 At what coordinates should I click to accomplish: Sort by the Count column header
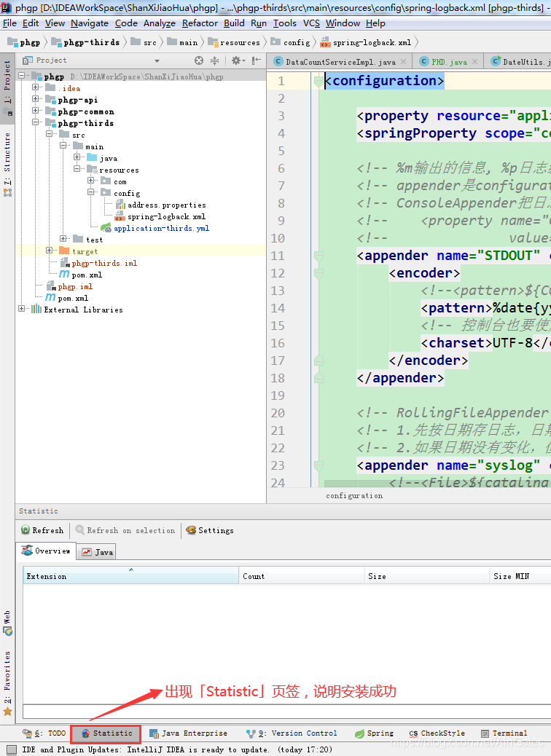pos(301,576)
